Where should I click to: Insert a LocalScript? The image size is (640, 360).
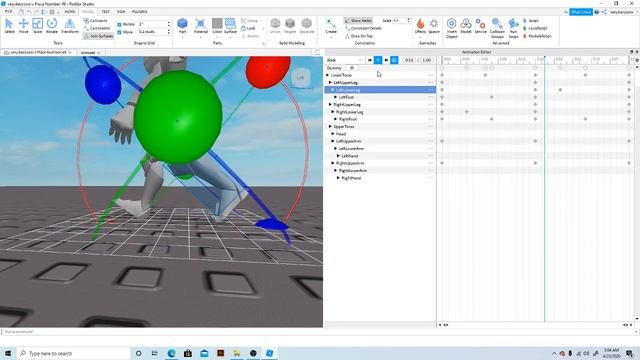pyautogui.click(x=535, y=28)
